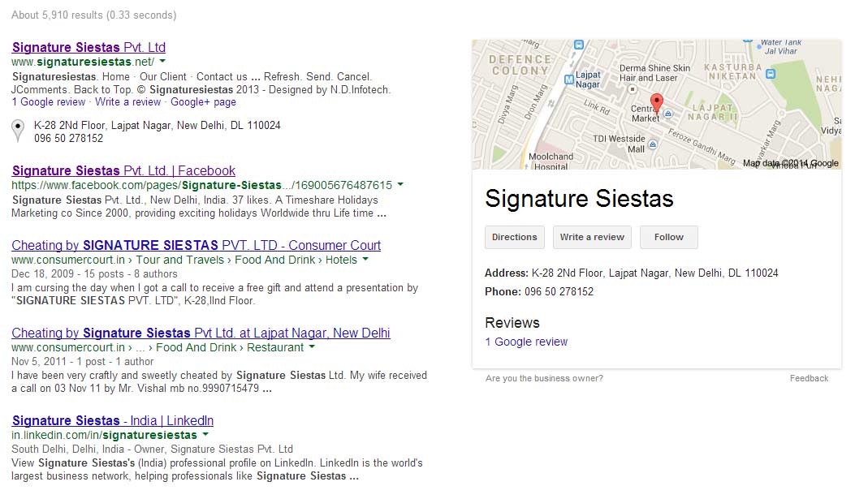The width and height of the screenshot is (868, 499).
Task: Expand the arrow after the Hotels breadcrumb
Action: (365, 260)
